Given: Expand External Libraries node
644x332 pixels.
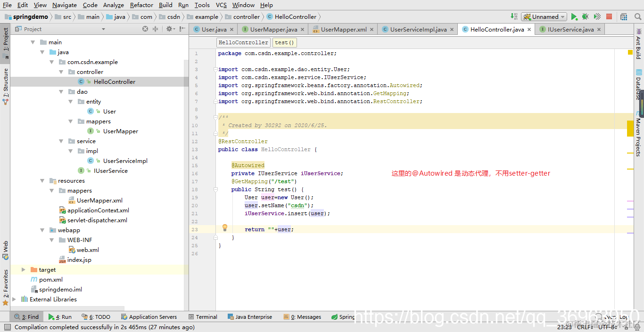Looking at the screenshot, I should click(x=14, y=299).
